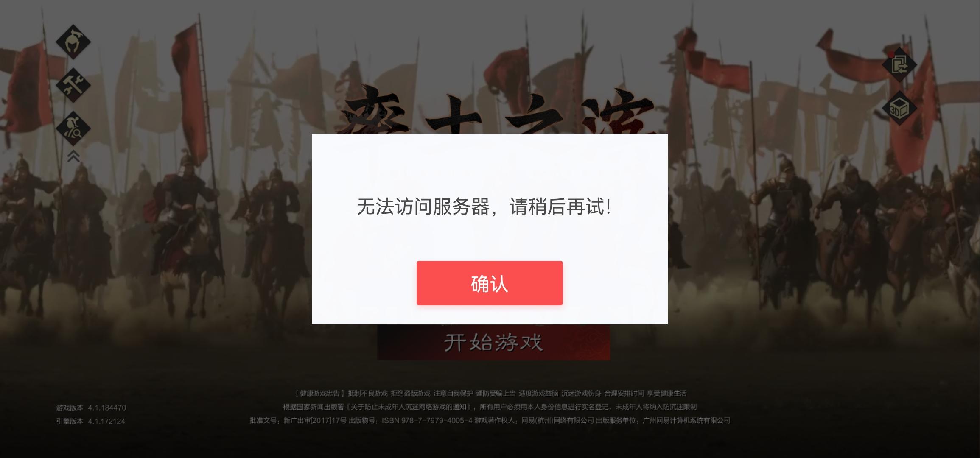980x458 pixels.
Task: Open the horseman with magnifier search icon
Action: click(x=73, y=128)
